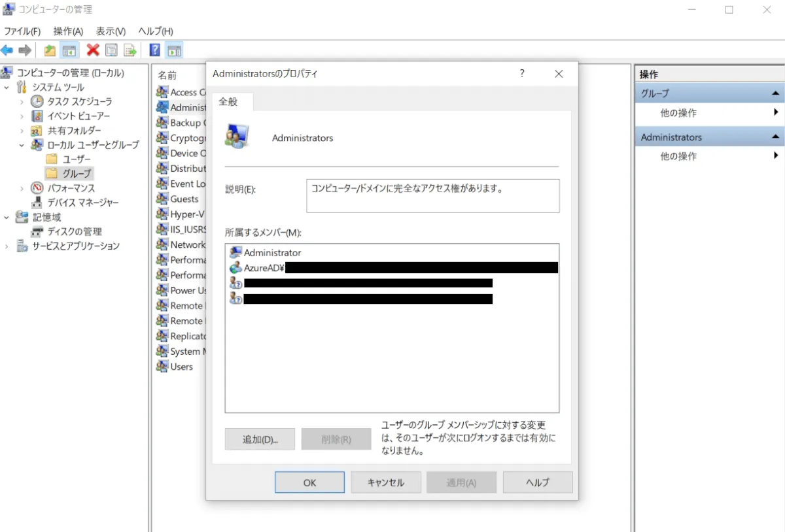Click the ディスクの管理 disk icon
Image resolution: width=785 pixels, height=532 pixels.
(37, 231)
